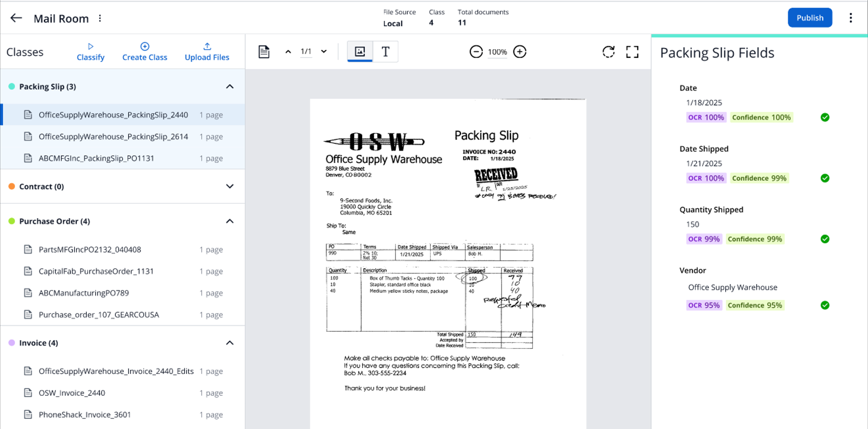
Task: Click Classify in the Classes panel
Action: click(90, 52)
